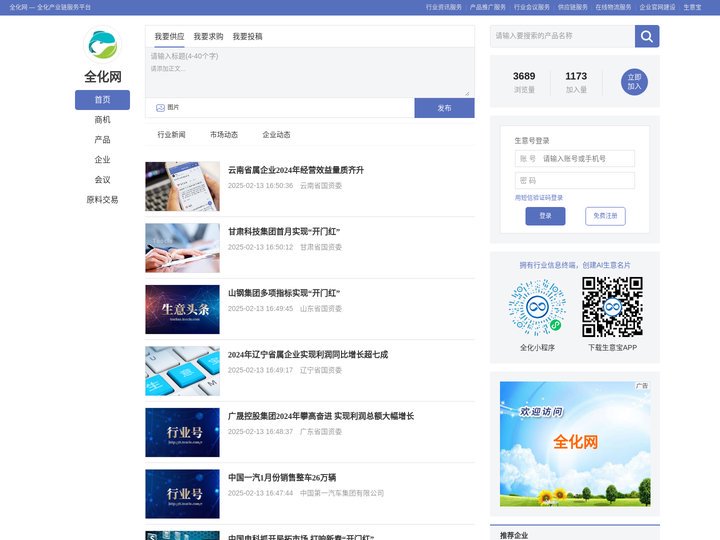The width and height of the screenshot is (720, 540).
Task: Open 企业官网建设 in top bar
Action: tap(658, 7)
